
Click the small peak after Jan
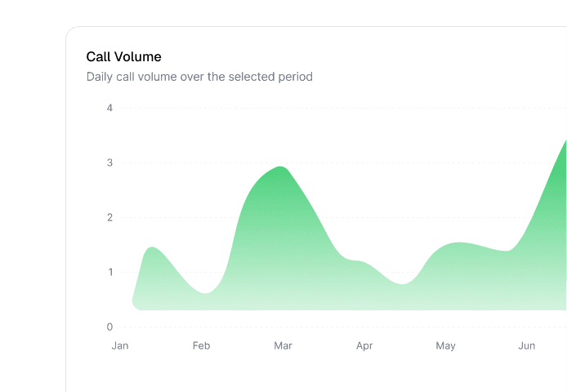(152, 248)
